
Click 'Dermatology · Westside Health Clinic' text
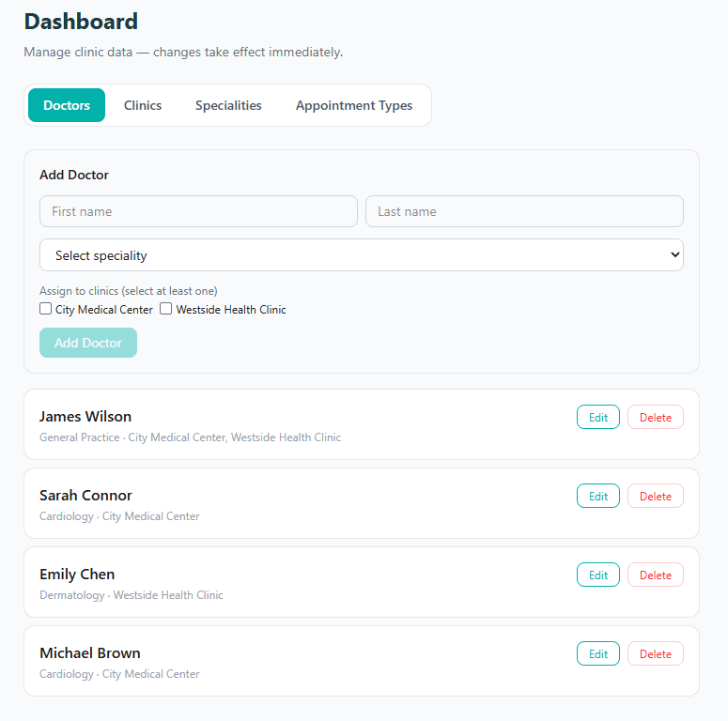coord(132,595)
